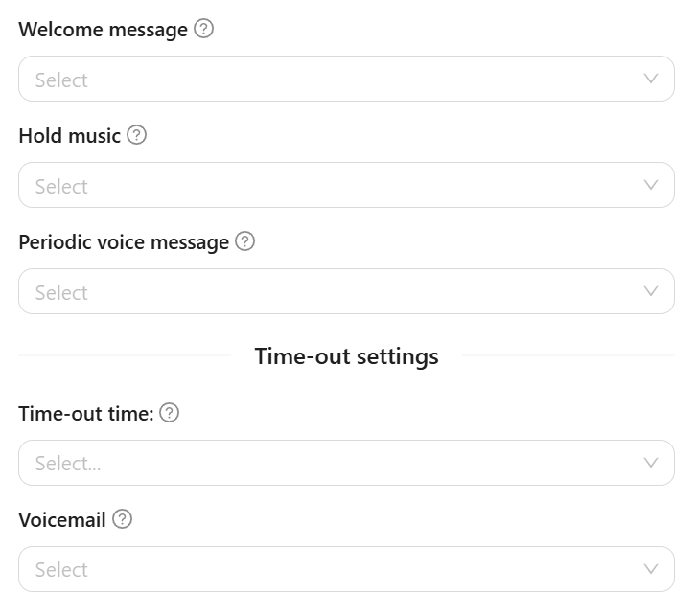The width and height of the screenshot is (696, 616).
Task: Click the chevron arrow in Welcome message dropdown
Action: 651,79
